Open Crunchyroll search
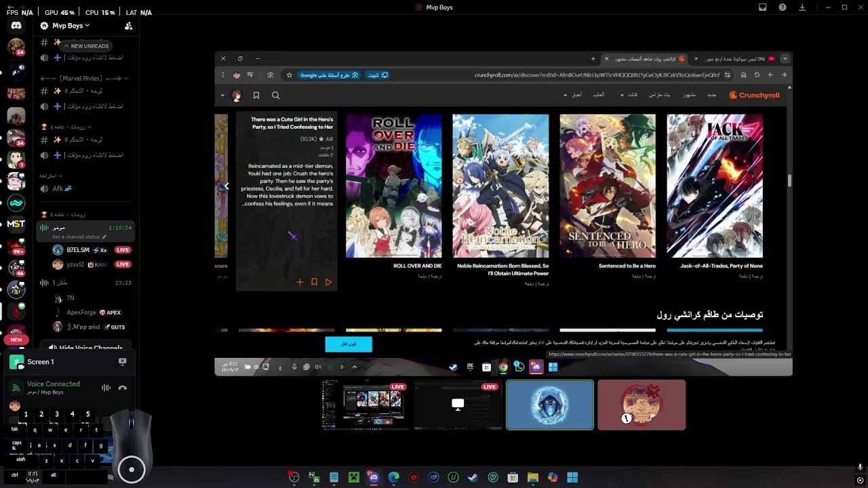Viewport: 868px width, 488px height. coord(276,96)
